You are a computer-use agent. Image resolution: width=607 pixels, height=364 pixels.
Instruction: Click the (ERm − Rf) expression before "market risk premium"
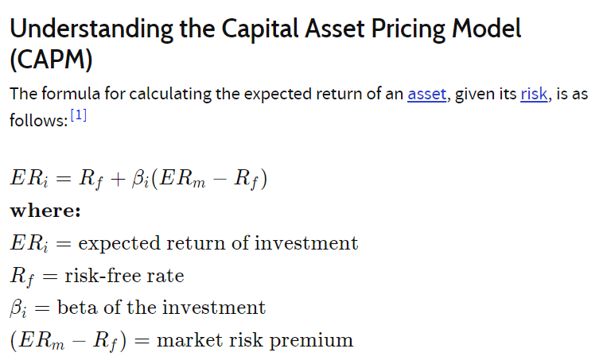[x=68, y=342]
